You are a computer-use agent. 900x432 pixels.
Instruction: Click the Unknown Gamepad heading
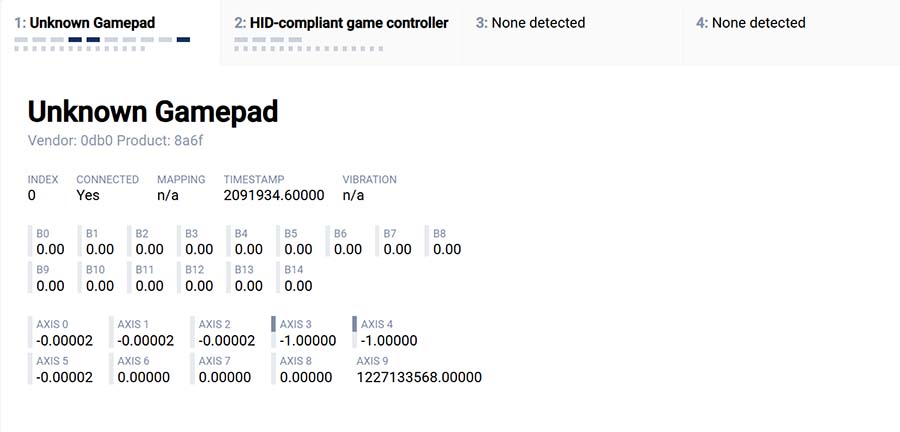152,112
